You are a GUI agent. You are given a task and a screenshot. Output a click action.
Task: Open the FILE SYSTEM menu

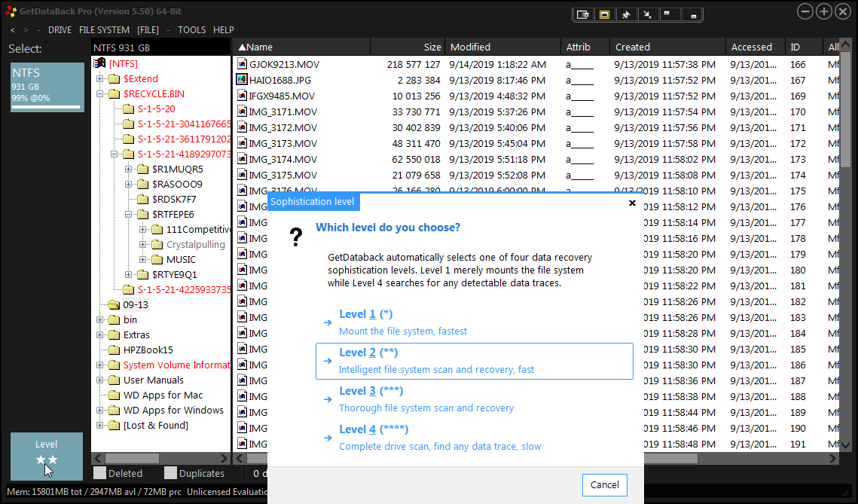coord(104,30)
